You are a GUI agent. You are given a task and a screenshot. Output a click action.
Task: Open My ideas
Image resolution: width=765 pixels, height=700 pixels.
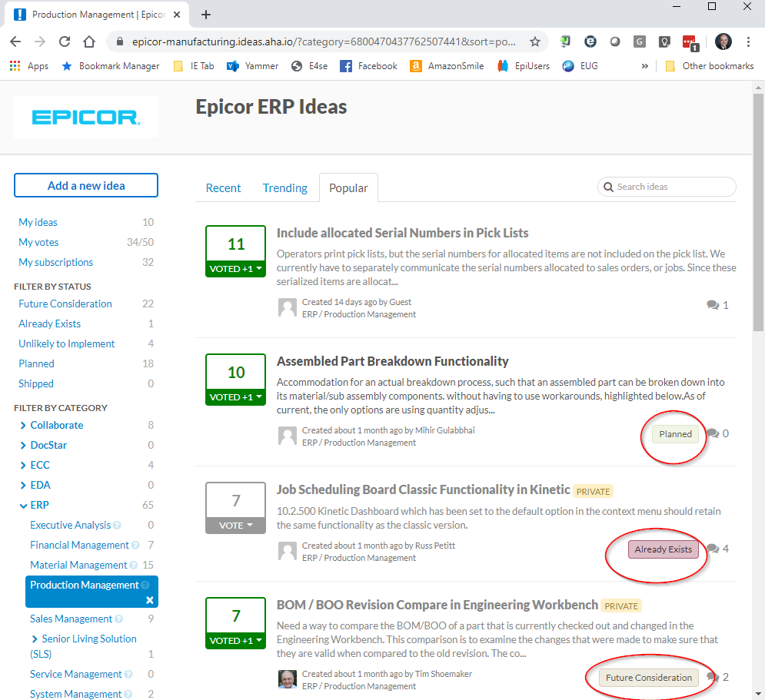(38, 222)
